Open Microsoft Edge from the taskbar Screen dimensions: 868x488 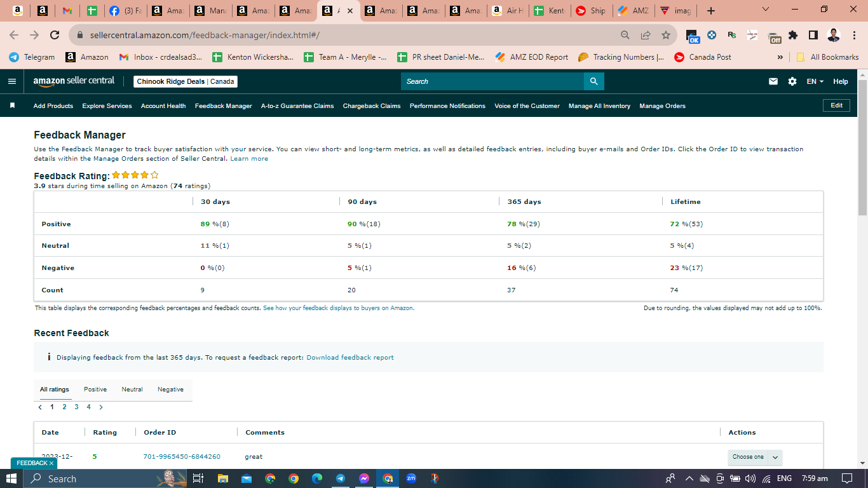click(x=317, y=478)
